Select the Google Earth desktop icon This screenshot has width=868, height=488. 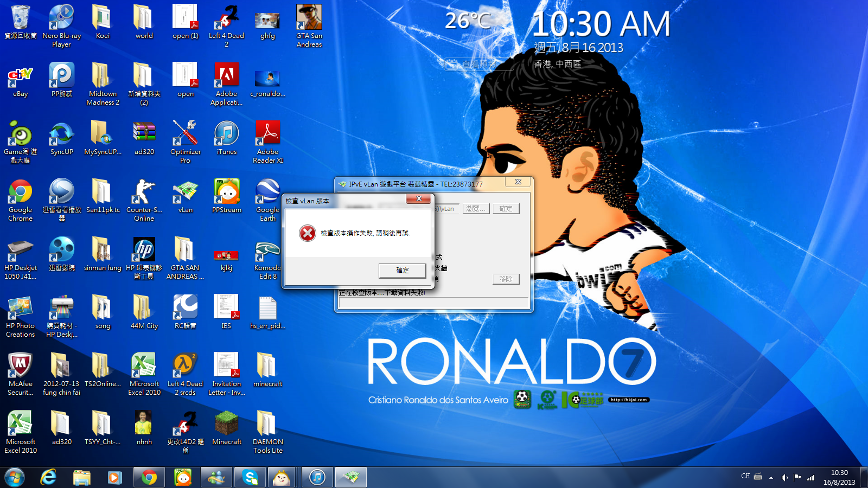(x=267, y=192)
